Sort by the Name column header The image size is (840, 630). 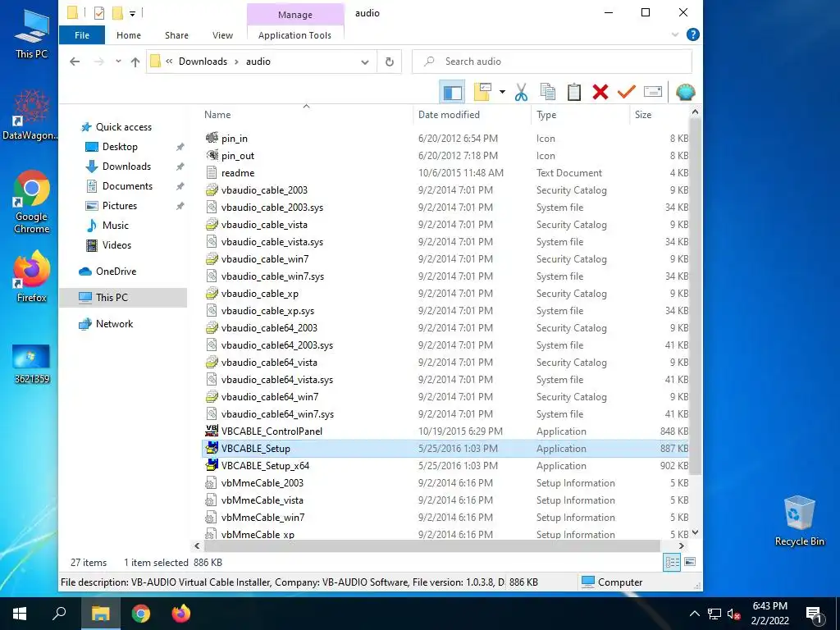(x=217, y=115)
